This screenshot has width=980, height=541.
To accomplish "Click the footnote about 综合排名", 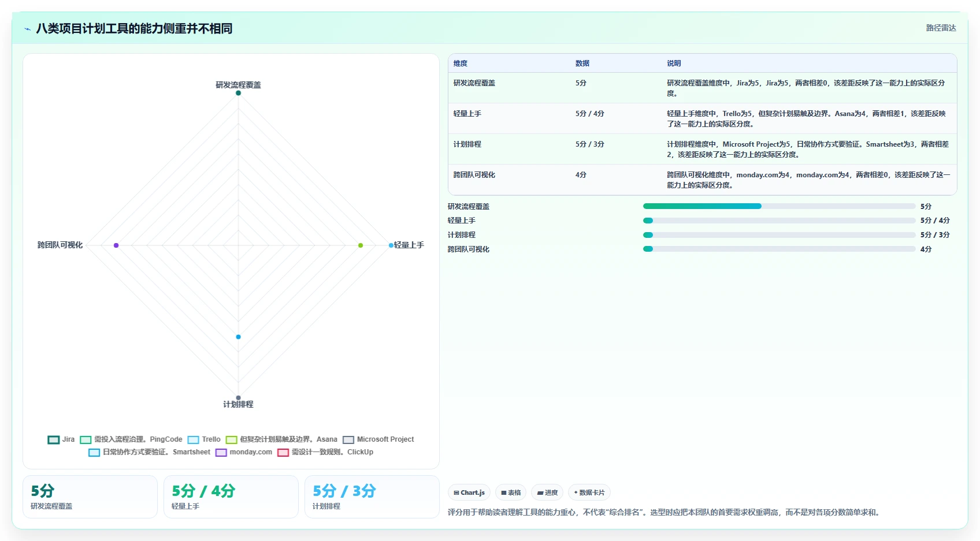I will point(664,512).
